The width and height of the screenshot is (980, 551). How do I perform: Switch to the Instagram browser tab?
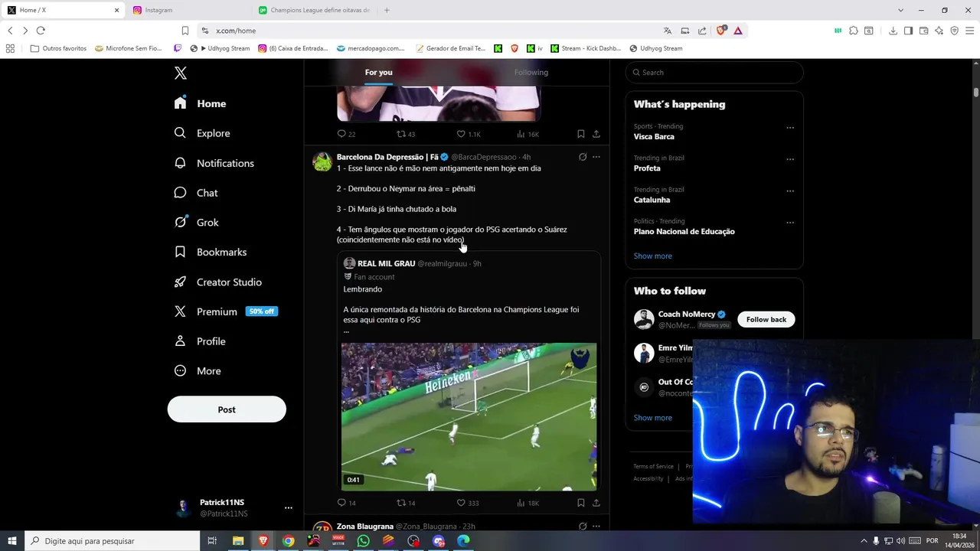click(189, 10)
